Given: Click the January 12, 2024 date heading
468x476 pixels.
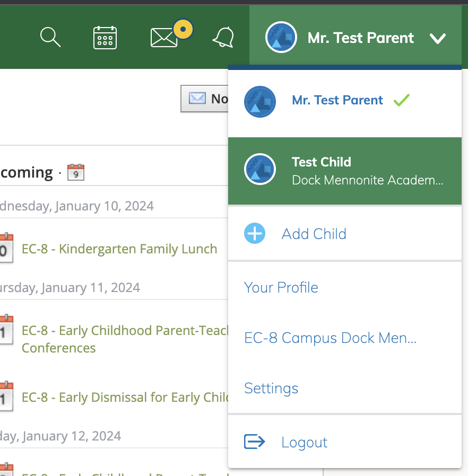Looking at the screenshot, I should pyautogui.click(x=60, y=436).
